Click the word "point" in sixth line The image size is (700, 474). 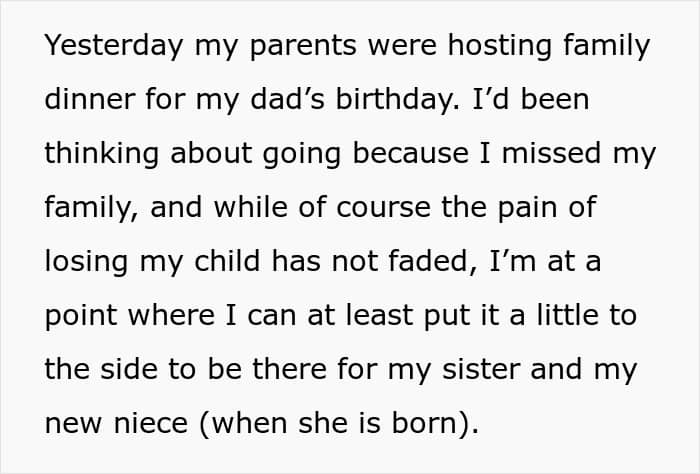coord(81,316)
